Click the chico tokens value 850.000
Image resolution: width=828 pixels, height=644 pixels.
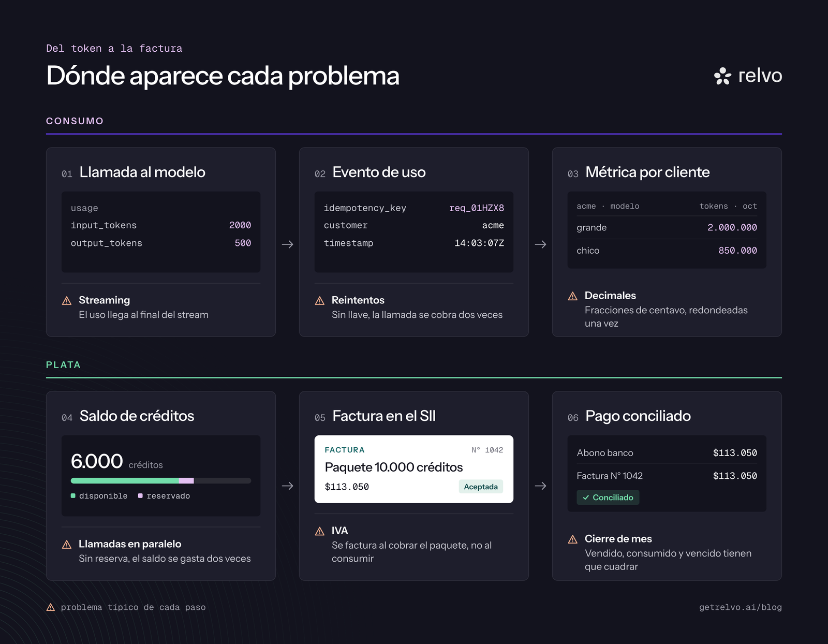click(x=737, y=251)
